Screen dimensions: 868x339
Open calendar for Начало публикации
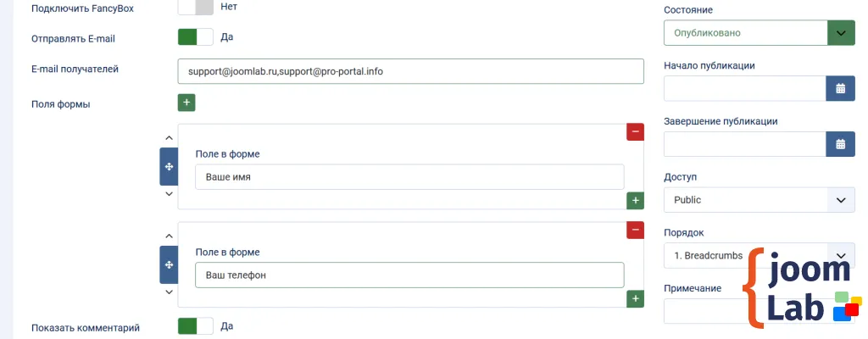[840, 89]
